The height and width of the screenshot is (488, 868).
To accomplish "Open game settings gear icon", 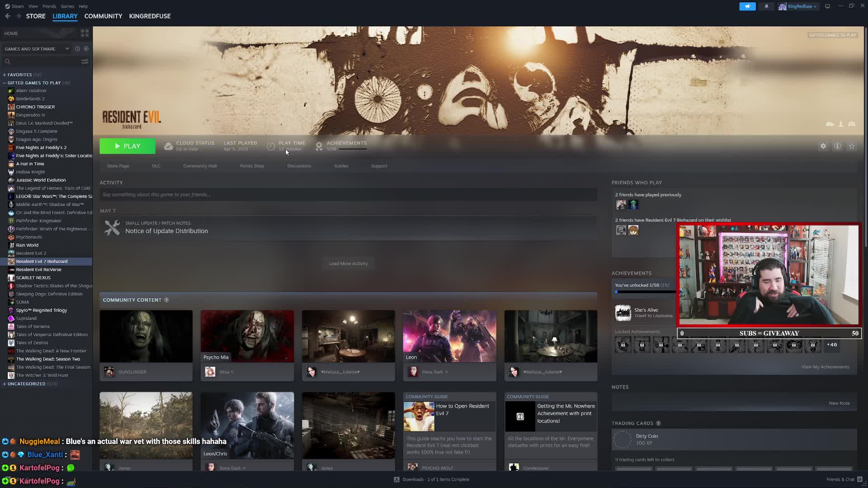I will pos(823,146).
